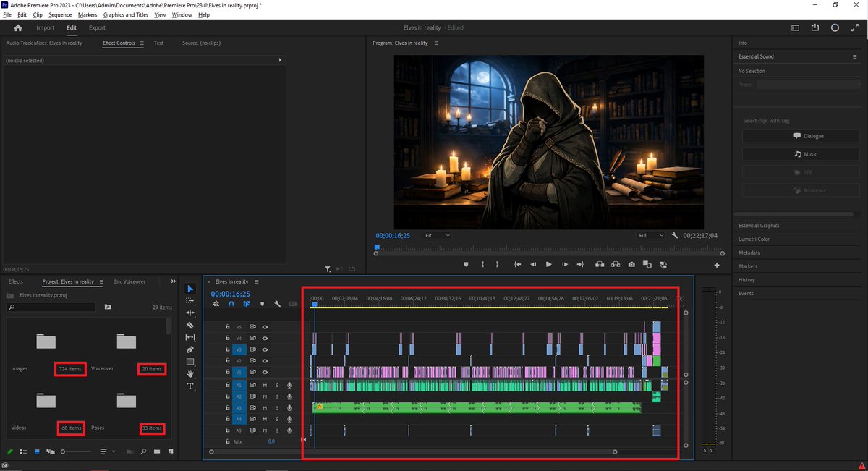Click the Extract button in Program monitor
The width and height of the screenshot is (868, 471).
coord(616,264)
